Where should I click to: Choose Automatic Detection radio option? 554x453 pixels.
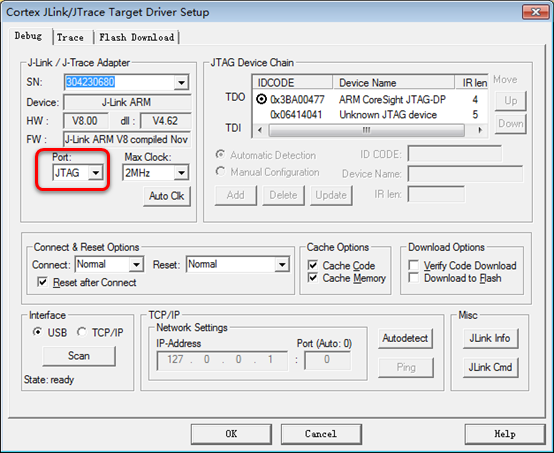click(x=221, y=155)
